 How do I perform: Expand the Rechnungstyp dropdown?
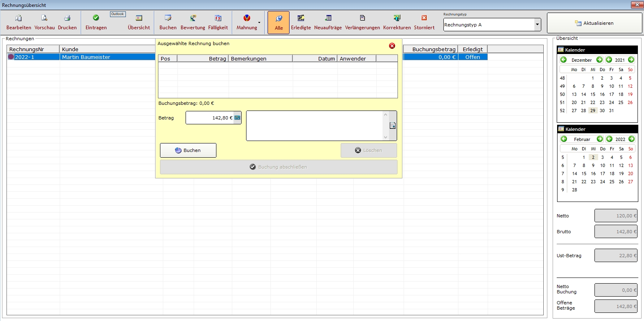[537, 25]
